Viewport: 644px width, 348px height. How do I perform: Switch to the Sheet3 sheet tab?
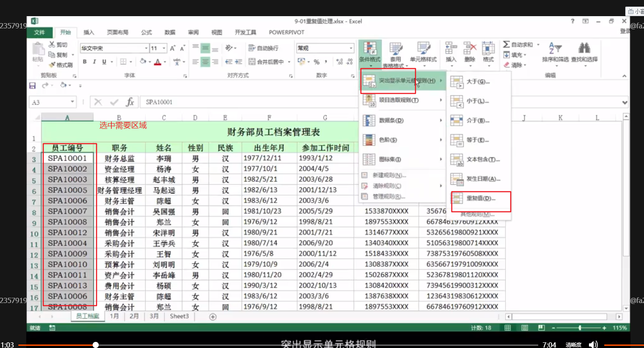tap(179, 316)
